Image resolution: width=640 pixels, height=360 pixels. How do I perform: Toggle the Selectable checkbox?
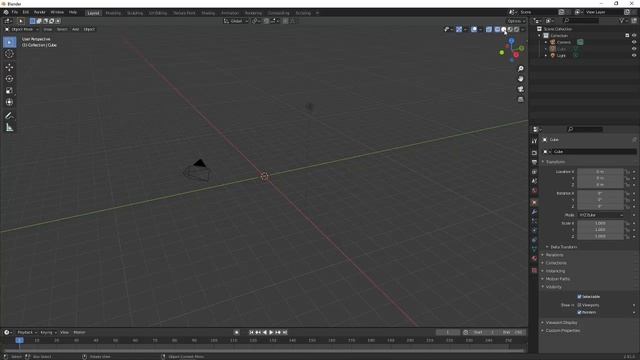pyautogui.click(x=579, y=297)
